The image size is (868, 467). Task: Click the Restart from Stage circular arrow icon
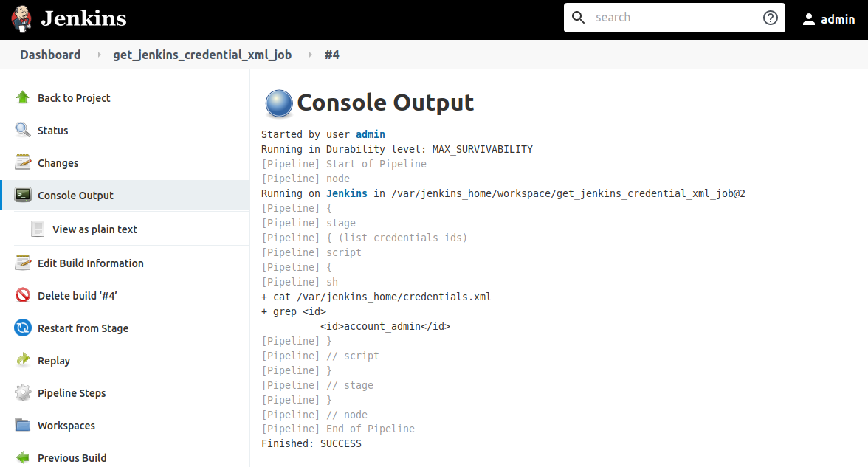tap(22, 328)
